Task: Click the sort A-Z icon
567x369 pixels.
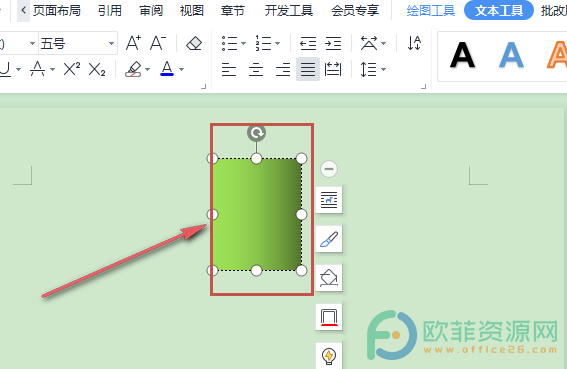Action: click(x=414, y=43)
